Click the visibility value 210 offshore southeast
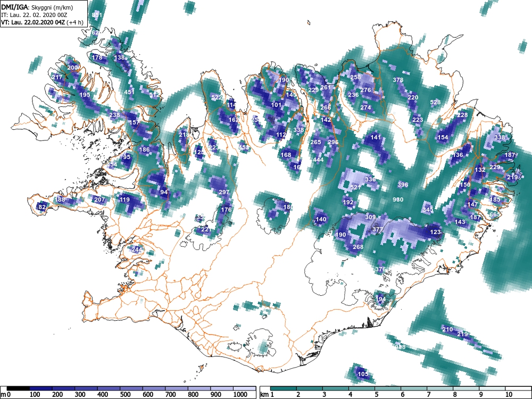Screen dimensions: 532x399 point(447,329)
